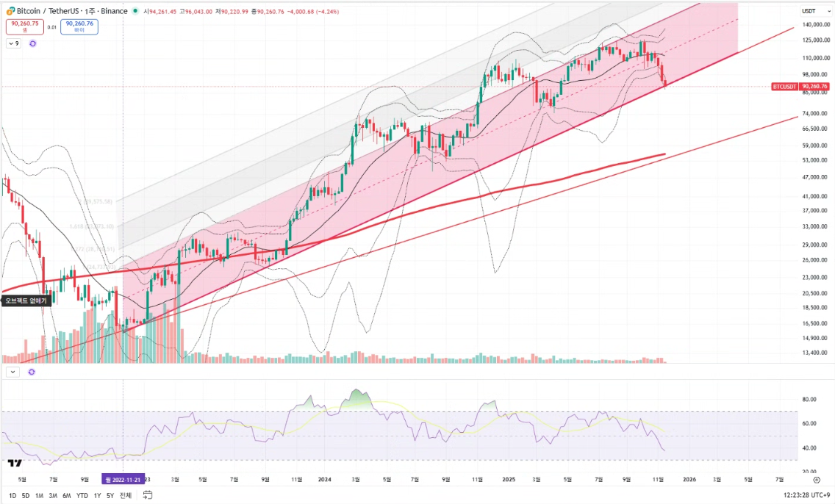
Task: Select the 전체 (all) time range
Action: coord(126,495)
